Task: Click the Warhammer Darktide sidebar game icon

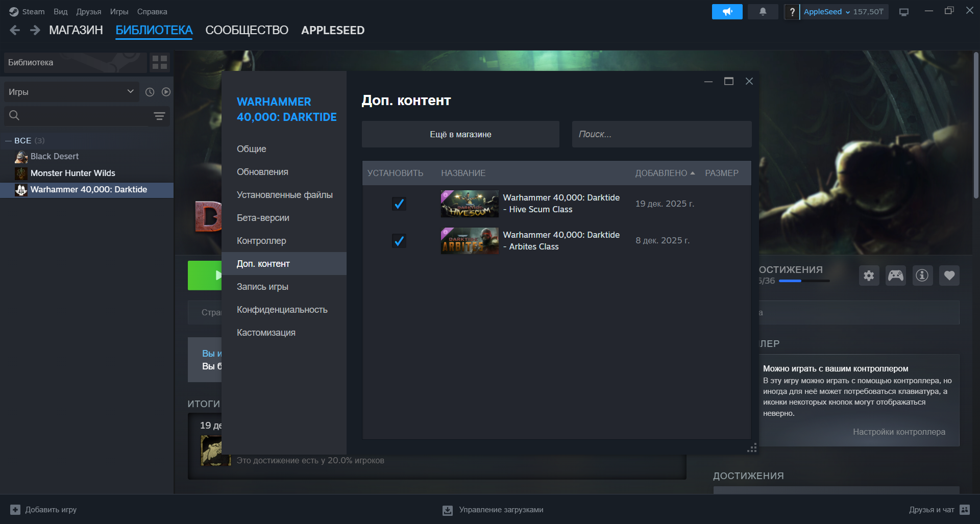Action: pyautogui.click(x=21, y=190)
